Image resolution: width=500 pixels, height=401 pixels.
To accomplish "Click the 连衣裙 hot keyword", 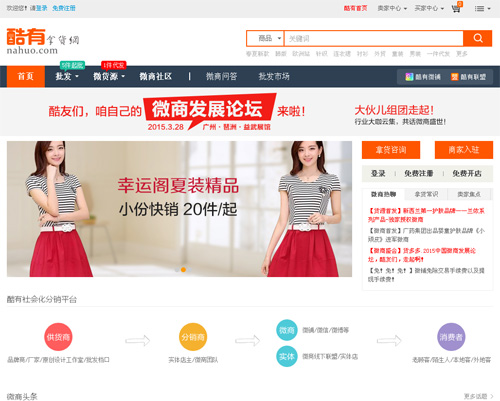I will [342, 54].
